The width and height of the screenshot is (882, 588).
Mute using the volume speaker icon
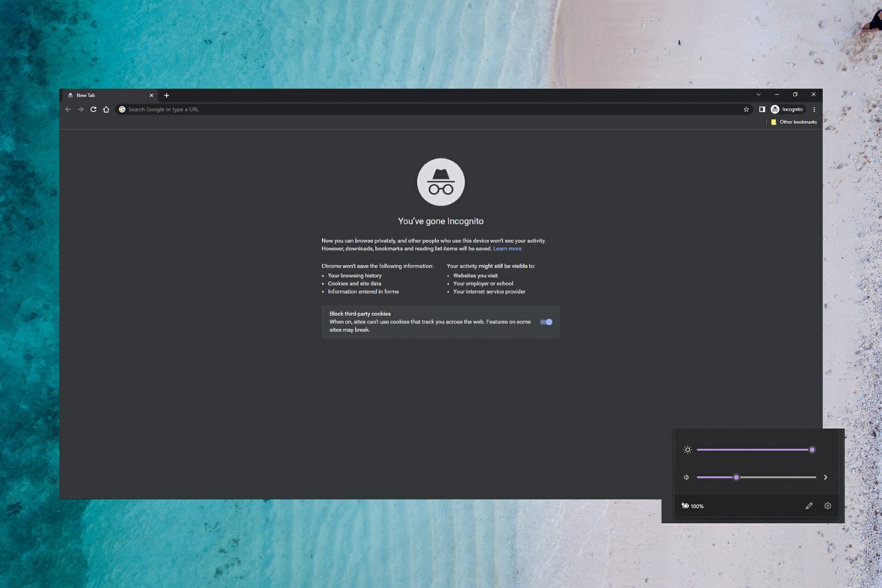coord(686,477)
